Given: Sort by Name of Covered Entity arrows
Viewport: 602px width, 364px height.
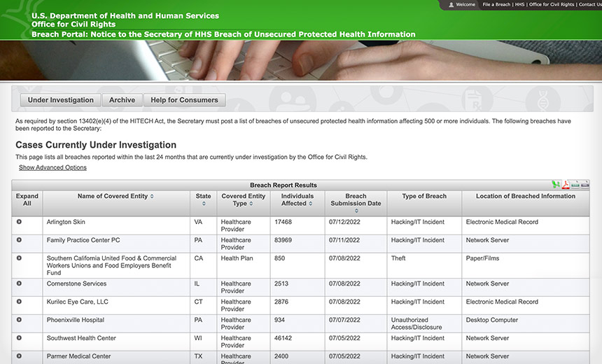Looking at the screenshot, I should (152, 196).
